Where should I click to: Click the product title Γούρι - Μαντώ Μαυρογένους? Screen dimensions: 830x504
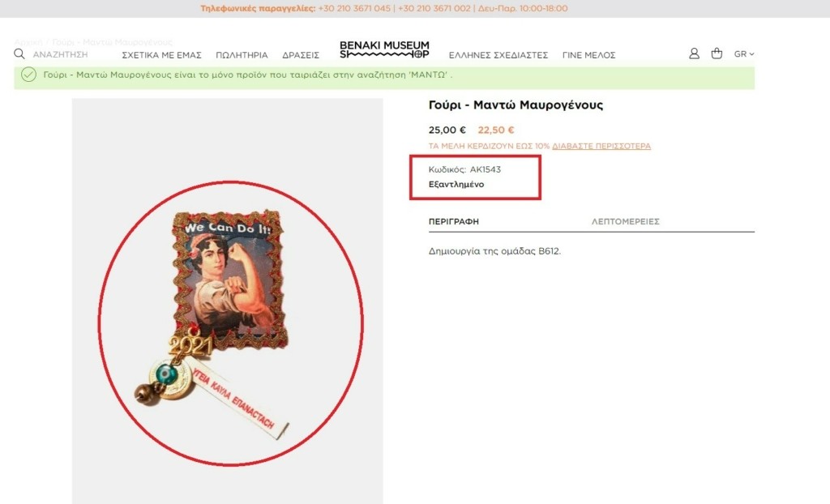[516, 105]
